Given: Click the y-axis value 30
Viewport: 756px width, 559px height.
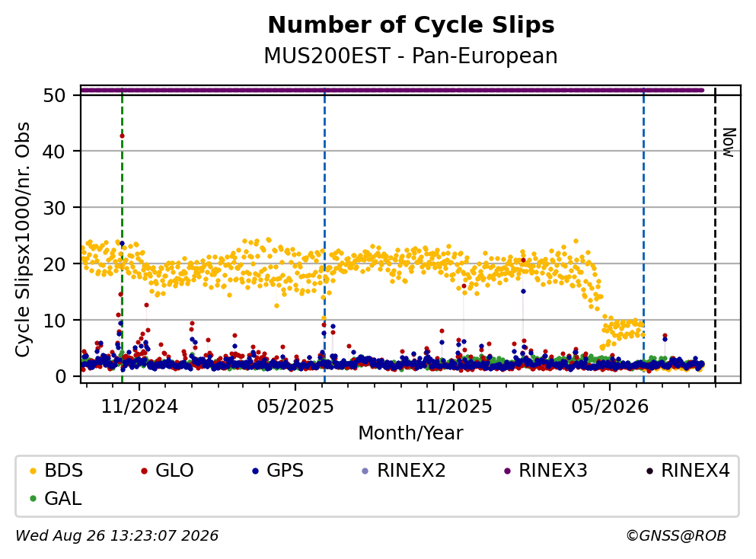Looking at the screenshot, I should tap(54, 208).
